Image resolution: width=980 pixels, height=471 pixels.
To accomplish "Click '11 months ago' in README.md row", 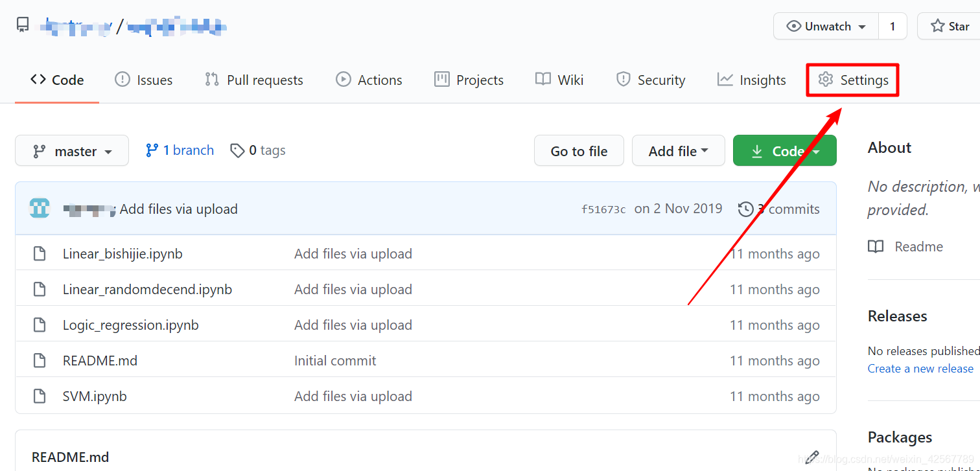I will tap(775, 361).
